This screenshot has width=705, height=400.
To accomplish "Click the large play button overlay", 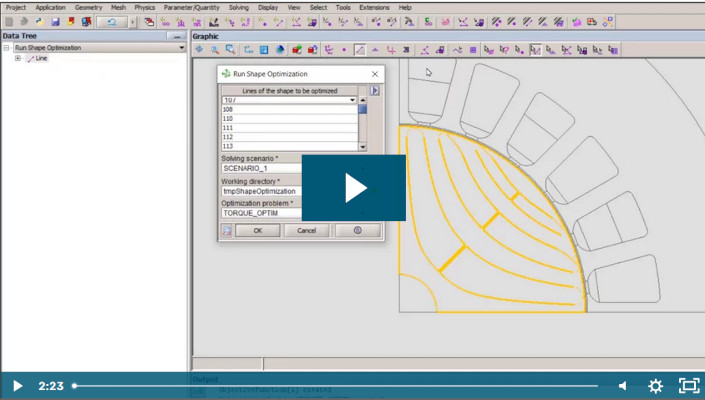I will tap(353, 188).
